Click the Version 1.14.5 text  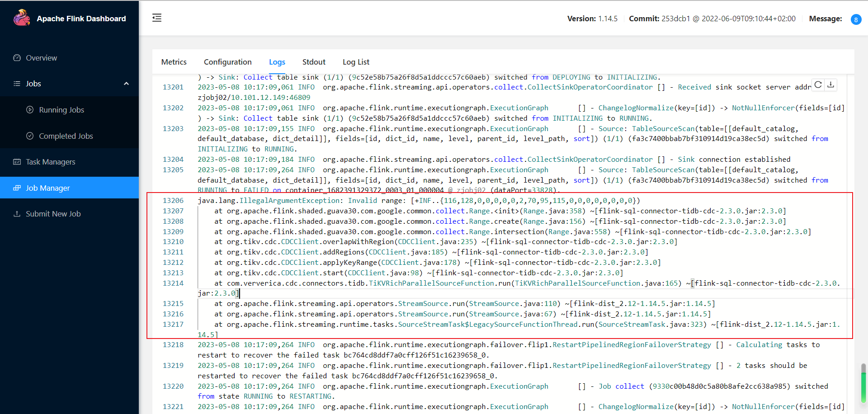pyautogui.click(x=592, y=19)
